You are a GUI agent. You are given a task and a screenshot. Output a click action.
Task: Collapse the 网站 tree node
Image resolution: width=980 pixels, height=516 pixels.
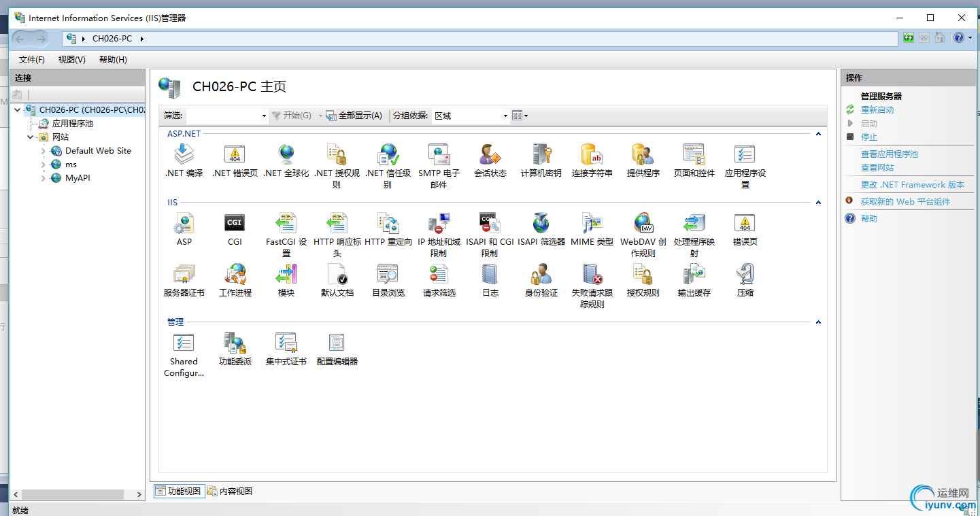(31, 137)
